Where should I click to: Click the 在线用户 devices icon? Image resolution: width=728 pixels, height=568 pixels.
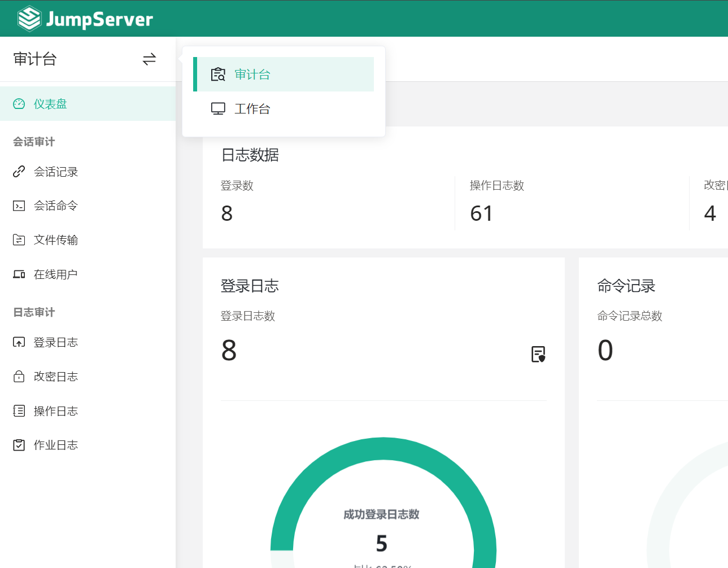(19, 274)
